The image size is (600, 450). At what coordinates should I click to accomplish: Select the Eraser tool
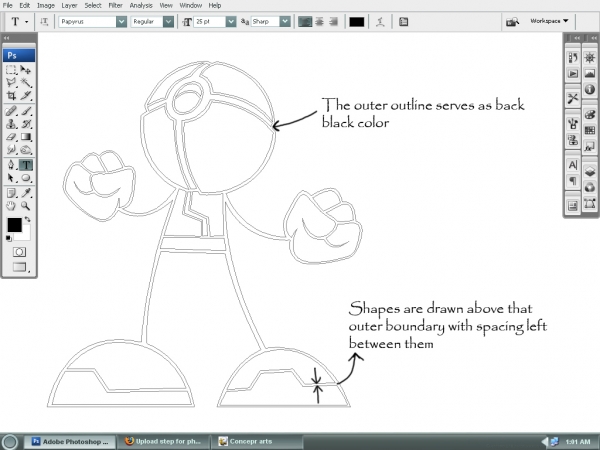click(x=11, y=137)
